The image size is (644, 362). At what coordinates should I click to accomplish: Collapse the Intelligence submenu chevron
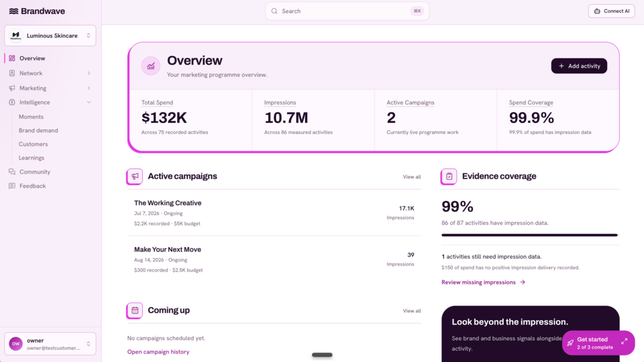click(89, 102)
